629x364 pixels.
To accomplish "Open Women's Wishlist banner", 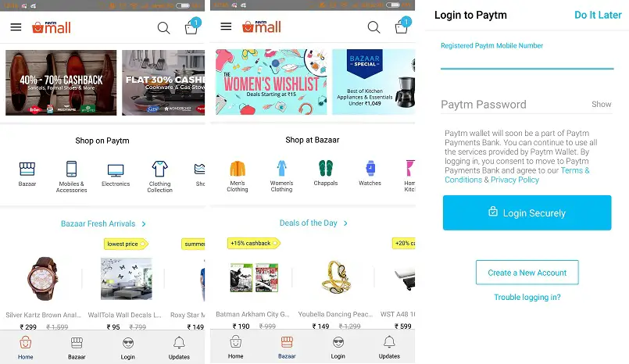I will point(271,82).
